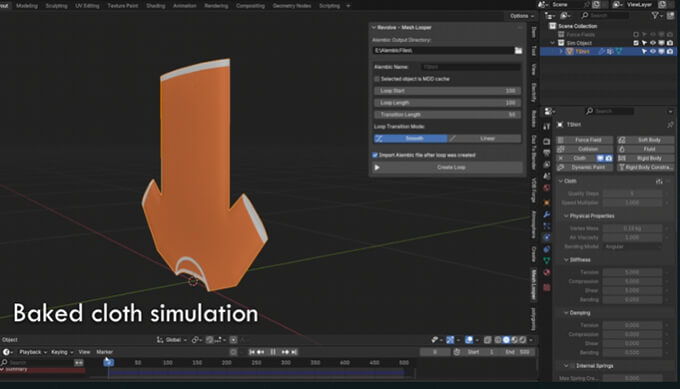Viewport: 680px width, 389px height.
Task: Switch to the Sculpting workspace tab
Action: [x=56, y=6]
